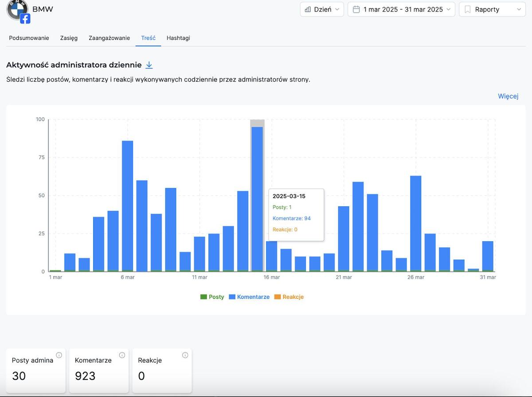Image resolution: width=532 pixels, height=397 pixels.
Task: Click the 6 March bar in chart
Action: 128,206
